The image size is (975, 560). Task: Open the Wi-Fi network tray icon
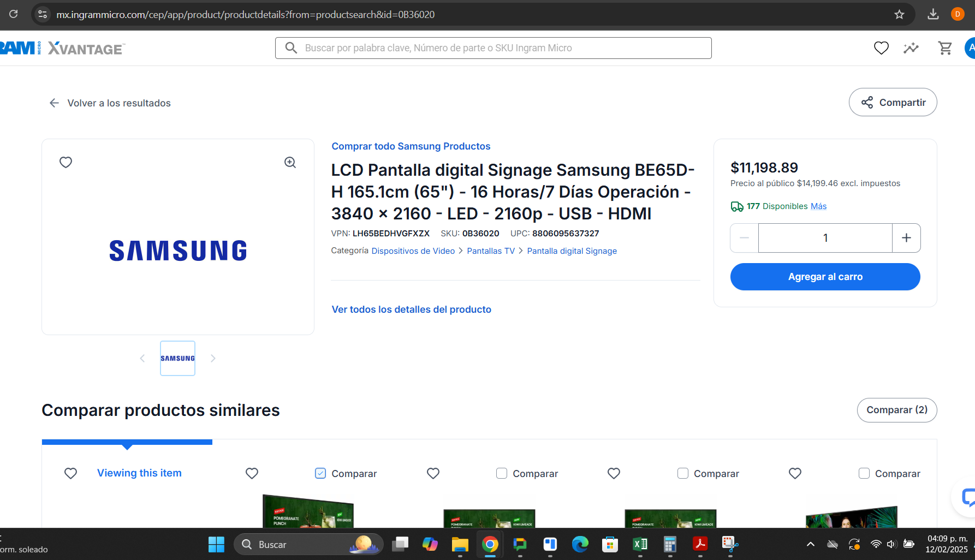coord(876,544)
